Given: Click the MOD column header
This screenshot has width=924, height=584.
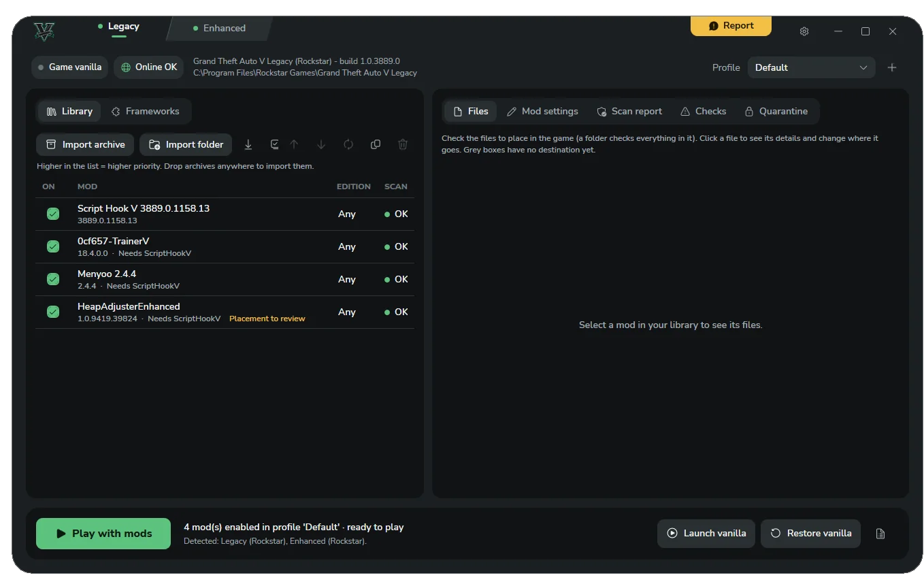Looking at the screenshot, I should coord(87,186).
